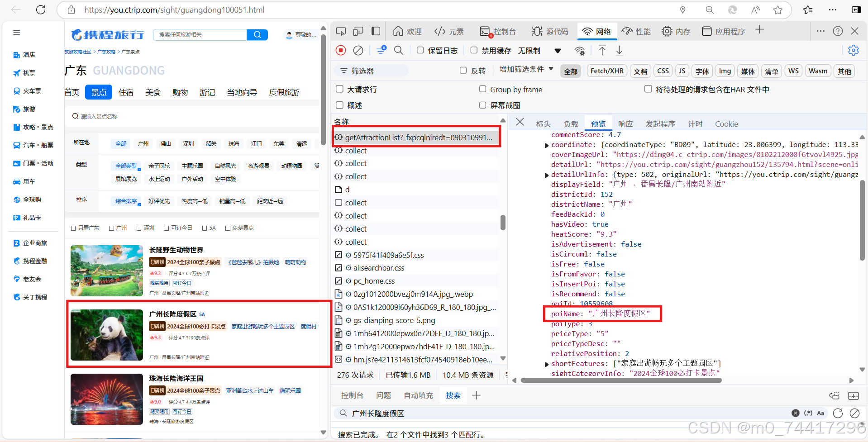Viewport: 868px width, 442px height.
Task: Open the 全部类型 category dropdown
Action: coord(126,166)
